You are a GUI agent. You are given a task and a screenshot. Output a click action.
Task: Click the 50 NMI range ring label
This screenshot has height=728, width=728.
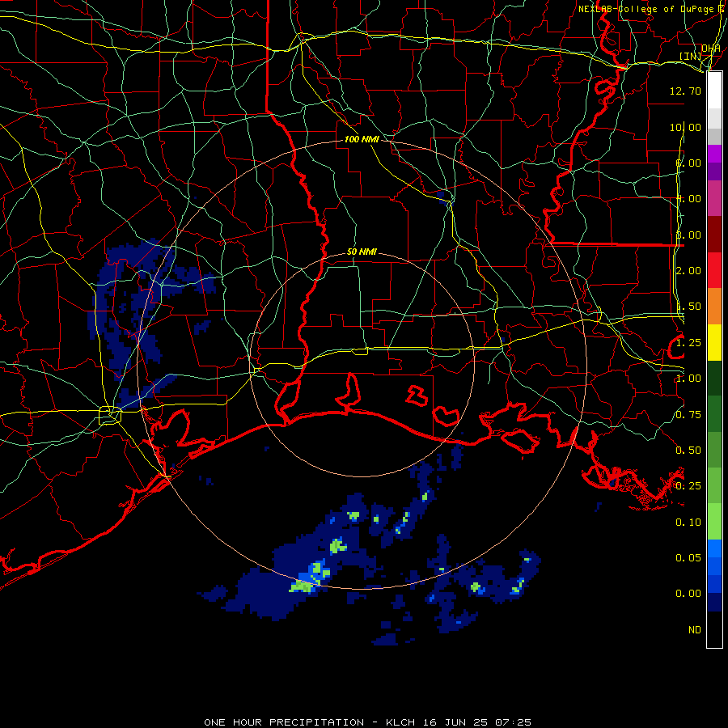coord(362,252)
